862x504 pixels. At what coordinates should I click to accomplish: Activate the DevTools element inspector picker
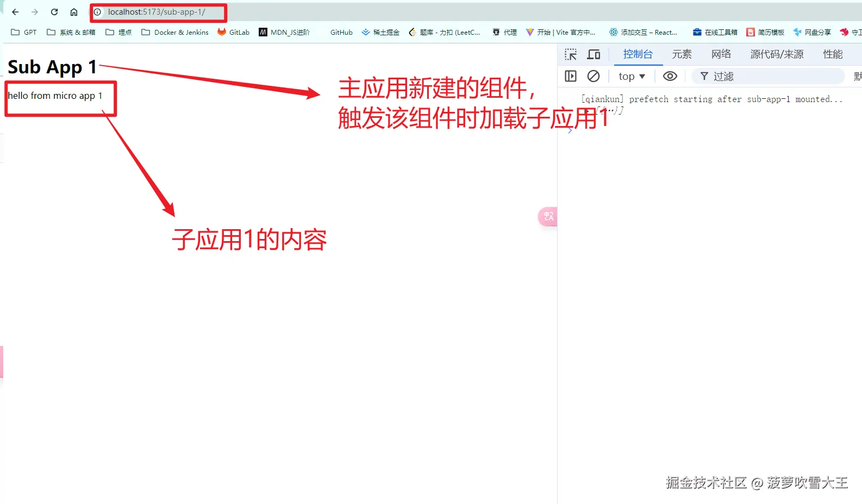(571, 54)
